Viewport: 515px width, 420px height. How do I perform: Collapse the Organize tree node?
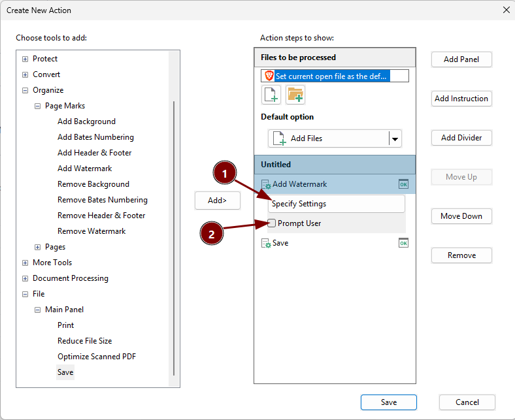(x=25, y=90)
